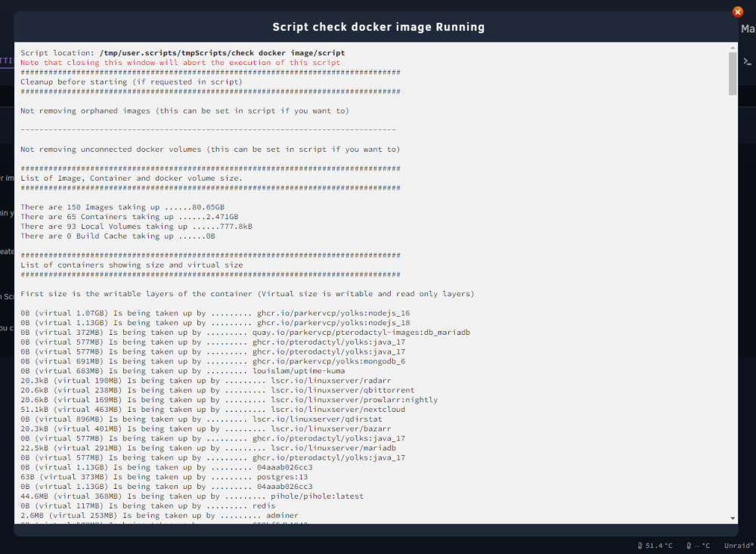Click the redis container line

point(148,506)
